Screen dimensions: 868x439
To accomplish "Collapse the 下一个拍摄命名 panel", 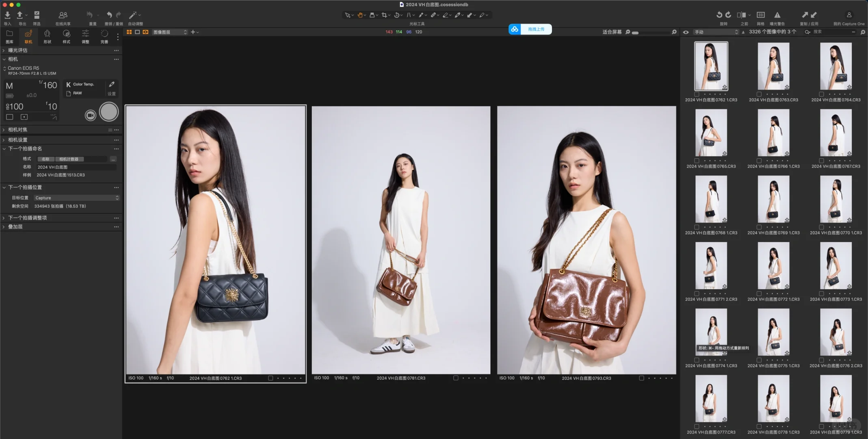I will coord(4,149).
